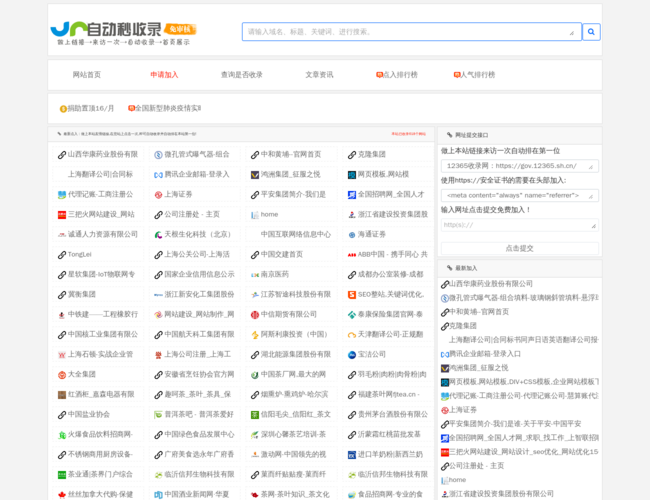Click the 12365收录网 link text field
This screenshot has width=650, height=500.
click(x=519, y=166)
